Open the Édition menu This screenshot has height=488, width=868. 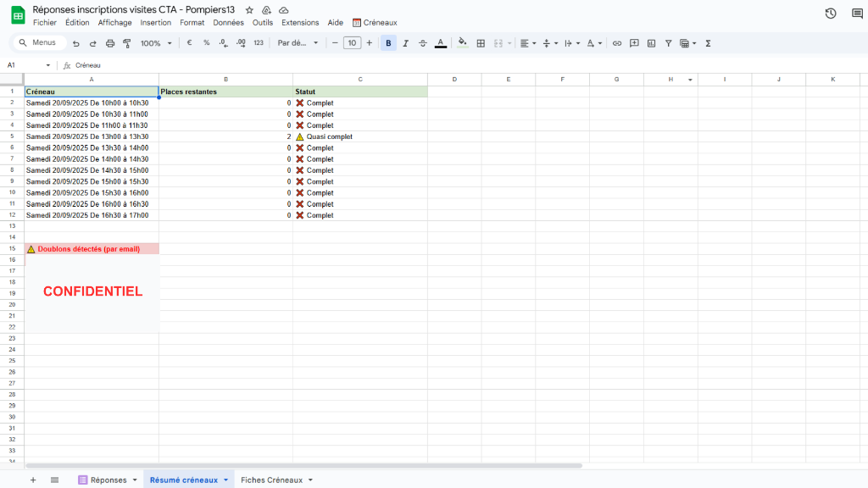click(x=77, y=23)
